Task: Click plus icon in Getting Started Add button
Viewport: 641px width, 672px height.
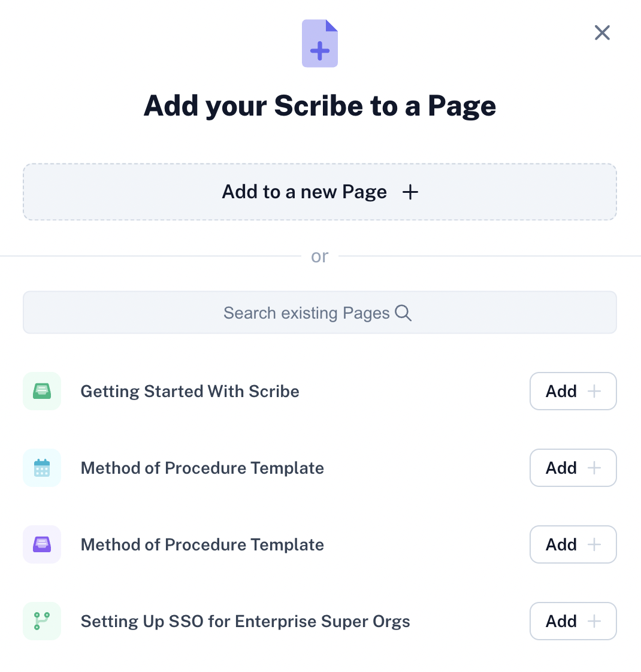Action: tap(594, 391)
